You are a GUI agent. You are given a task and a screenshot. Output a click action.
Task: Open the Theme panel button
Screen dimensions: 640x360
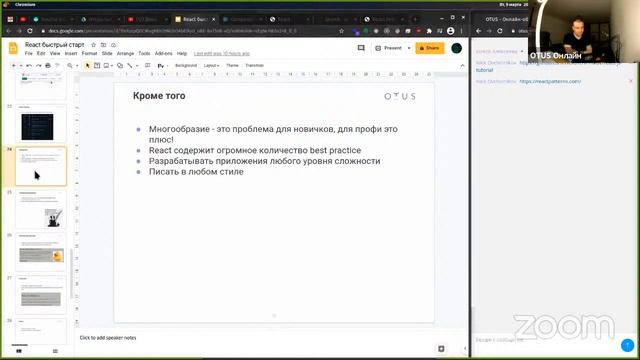coord(232,65)
